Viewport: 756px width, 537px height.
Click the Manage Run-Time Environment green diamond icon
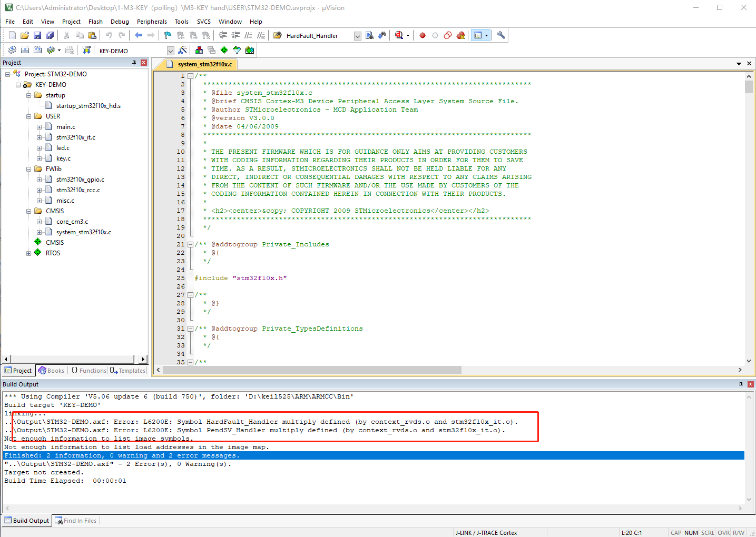click(224, 50)
